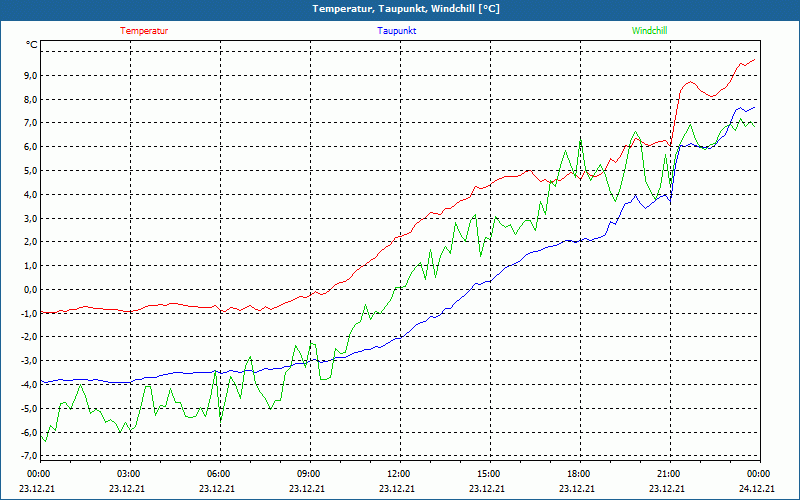Click the 21:00 time axis label
800x500 pixels.
[669, 474]
